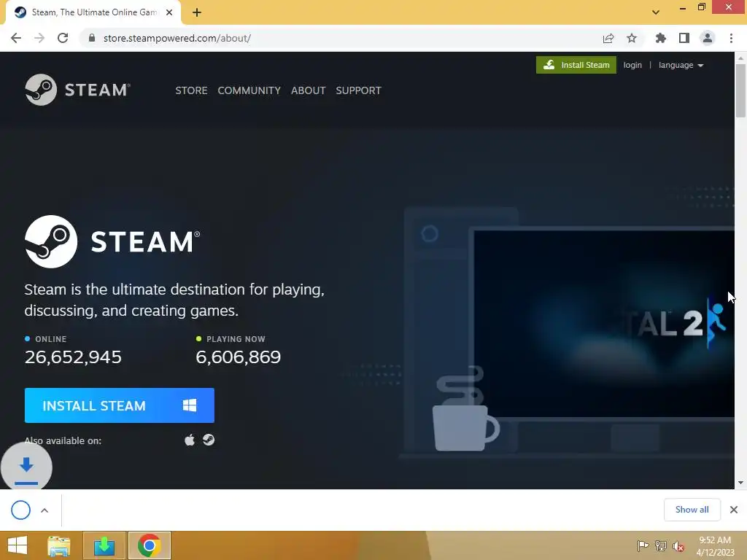Open the Chrome three-dot menu

pos(731,38)
